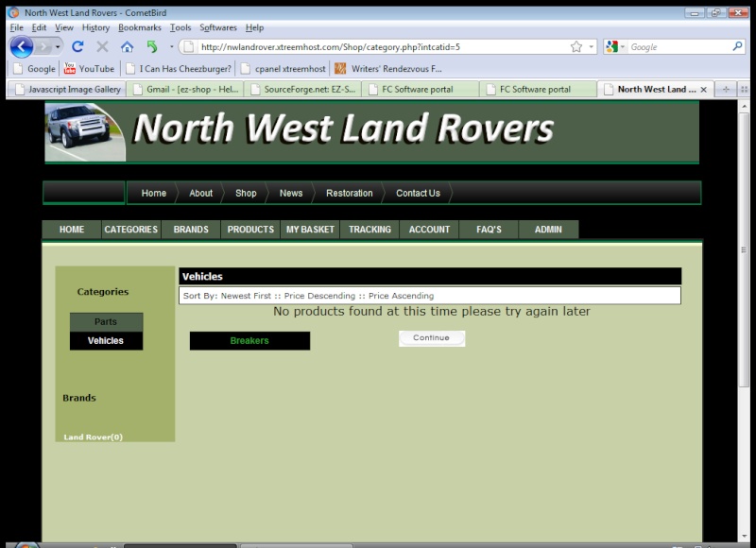Sort by Price Ascending

pyautogui.click(x=401, y=296)
